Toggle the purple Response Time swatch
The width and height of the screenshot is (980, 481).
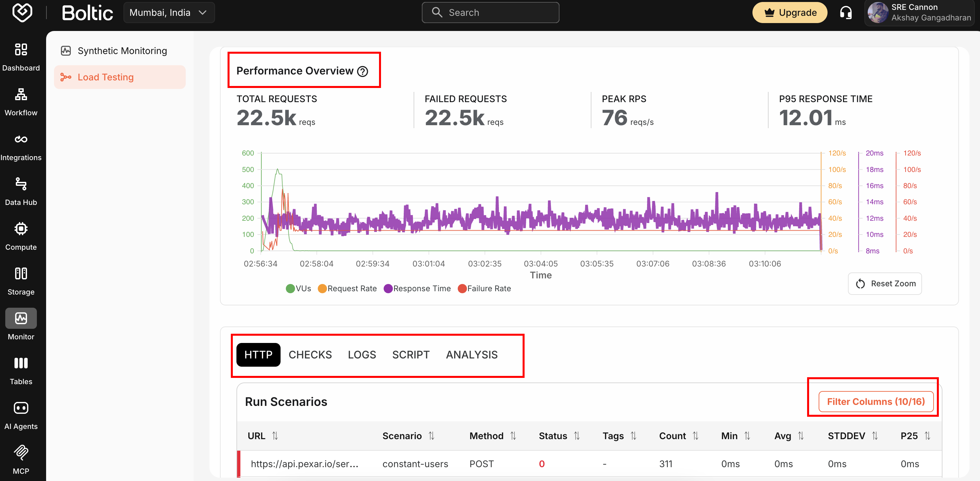(x=388, y=289)
